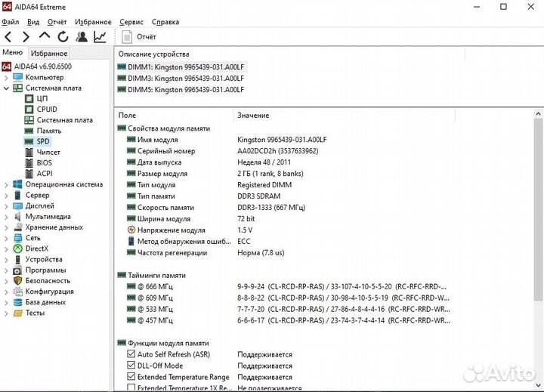Go forward with the right arrow toolbar icon
The image size is (544, 392).
point(26,37)
